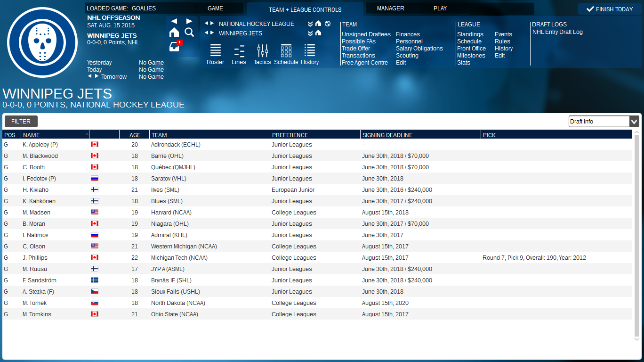Open league Rules link
Viewport: 644px width, 362px height.
(x=502, y=41)
